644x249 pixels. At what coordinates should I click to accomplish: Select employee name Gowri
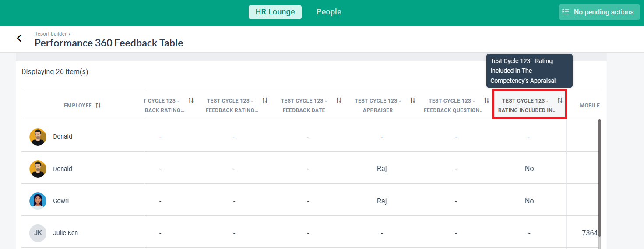tap(61, 201)
